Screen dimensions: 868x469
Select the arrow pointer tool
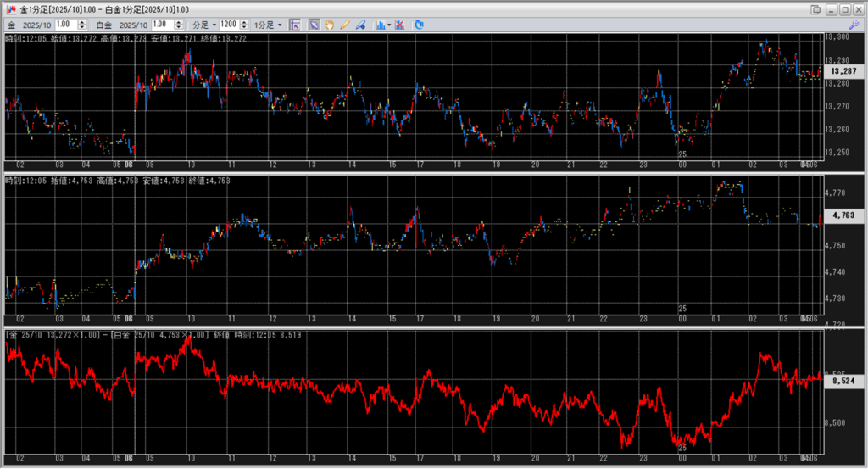point(314,25)
